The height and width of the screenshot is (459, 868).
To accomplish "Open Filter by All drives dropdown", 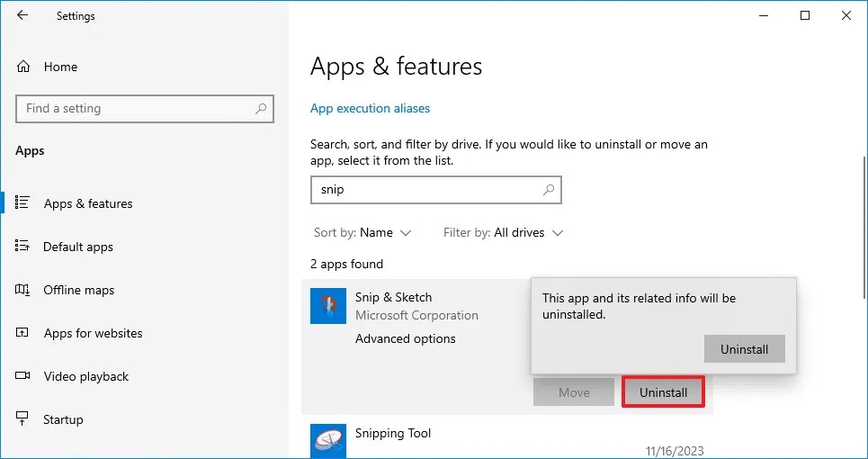I will [x=503, y=232].
